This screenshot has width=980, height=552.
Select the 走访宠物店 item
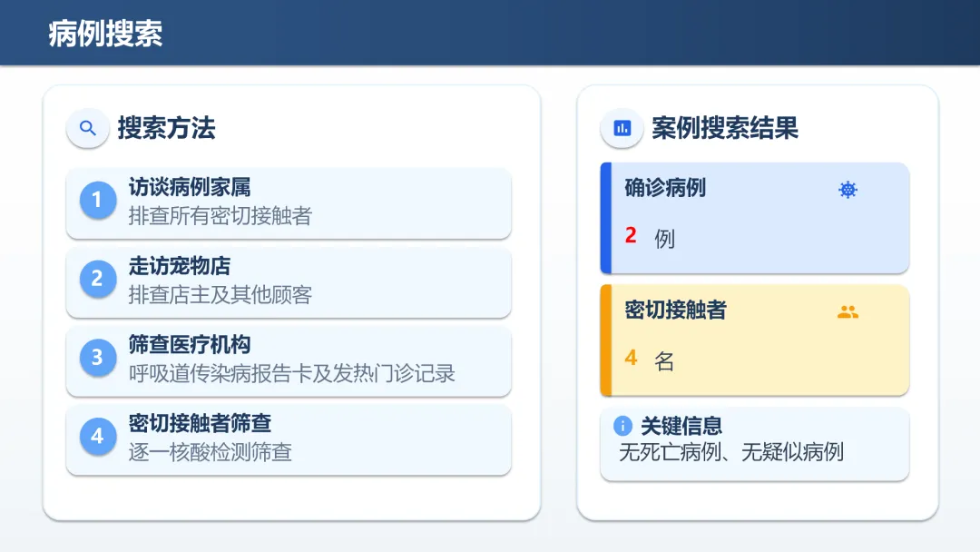(289, 281)
